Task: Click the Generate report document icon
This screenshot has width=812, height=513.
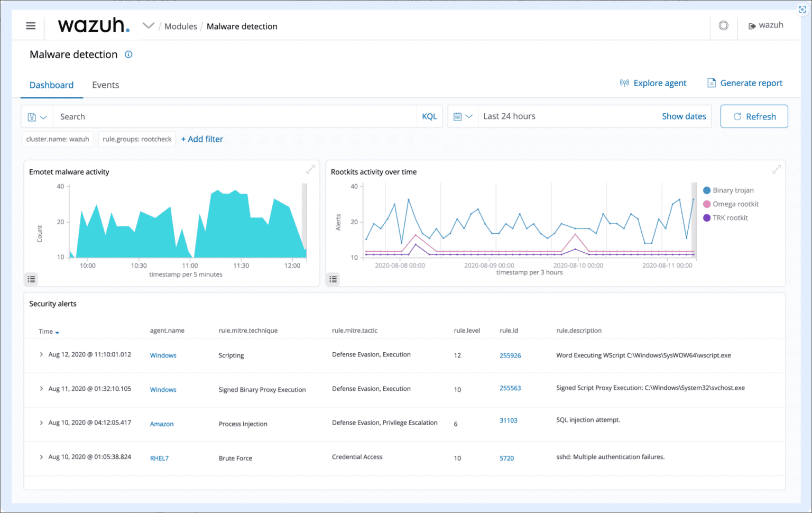Action: point(711,83)
